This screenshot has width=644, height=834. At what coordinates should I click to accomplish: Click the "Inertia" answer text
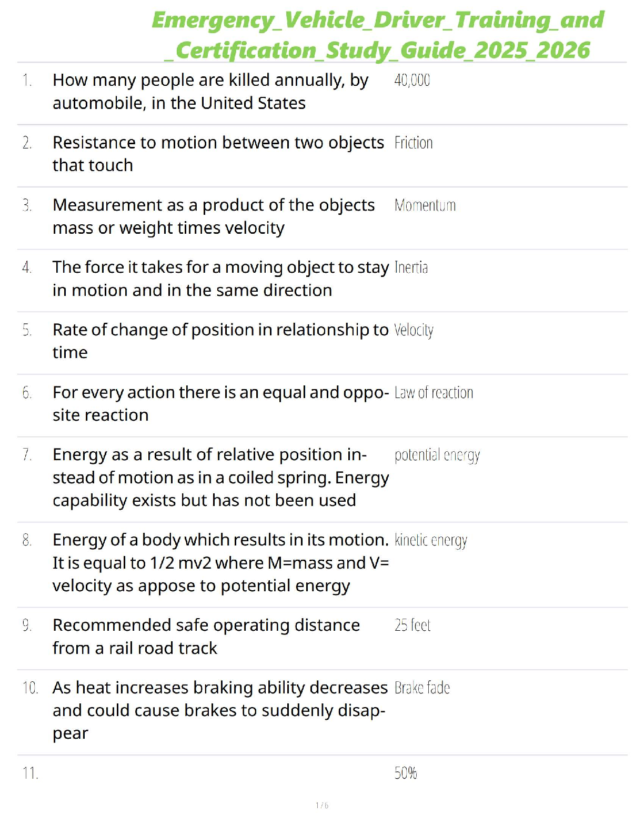click(411, 268)
